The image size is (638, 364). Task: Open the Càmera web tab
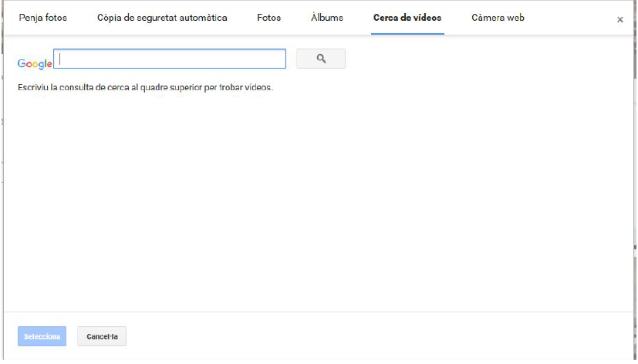(x=498, y=18)
